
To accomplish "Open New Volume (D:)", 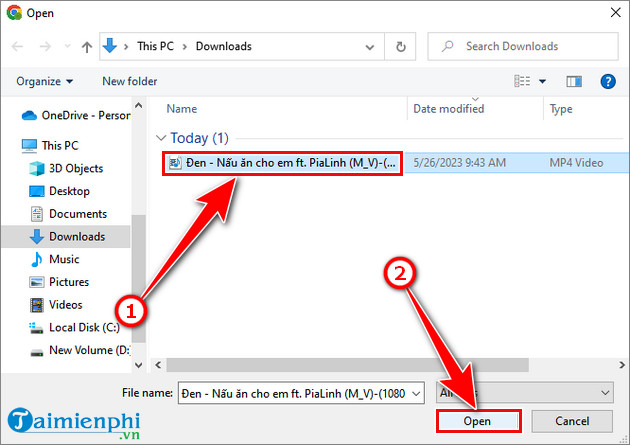I will click(79, 350).
